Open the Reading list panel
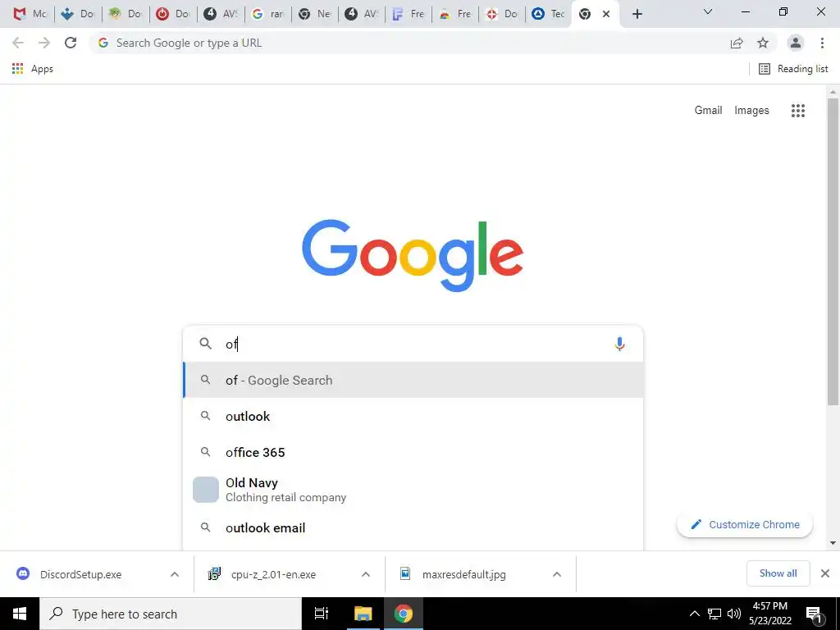The image size is (840, 630). pos(793,69)
